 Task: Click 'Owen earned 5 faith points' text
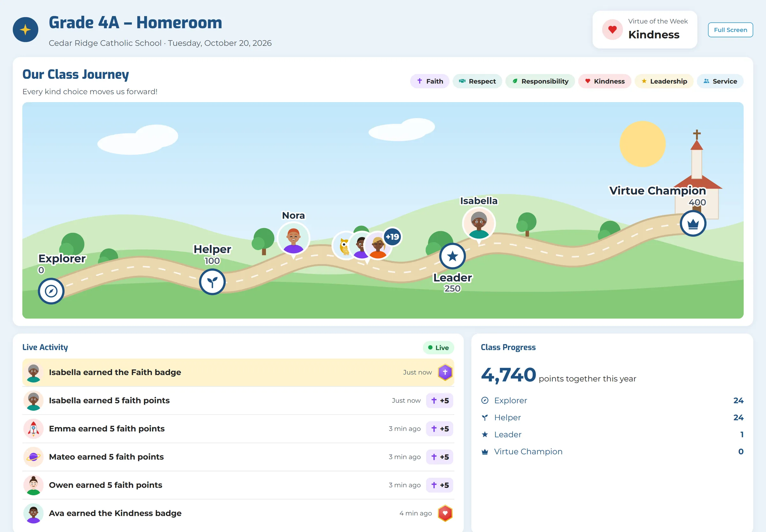[x=105, y=485]
